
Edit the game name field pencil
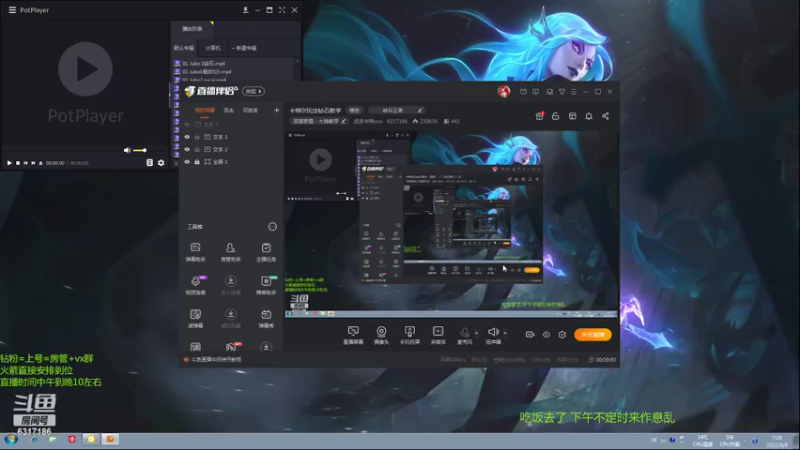point(420,110)
